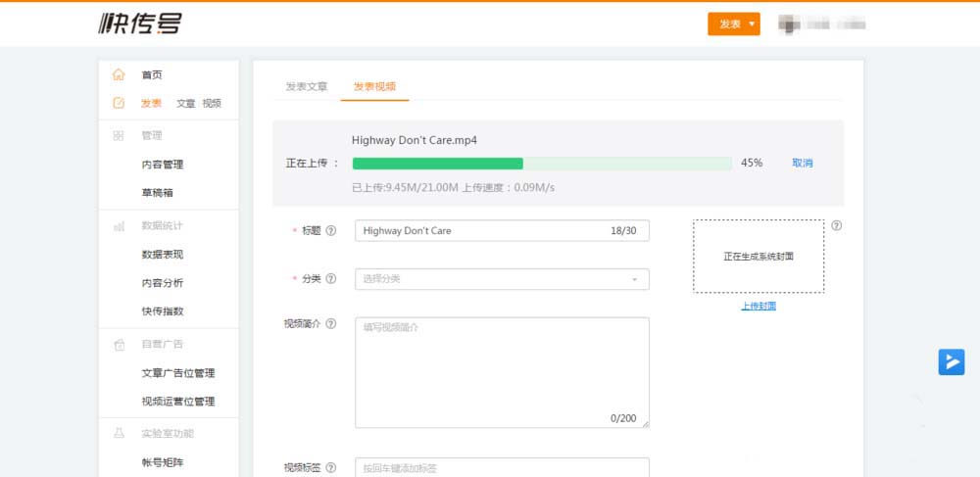Click the 自营广告 section header text
Screen dimensions: 980x477
[x=163, y=345]
